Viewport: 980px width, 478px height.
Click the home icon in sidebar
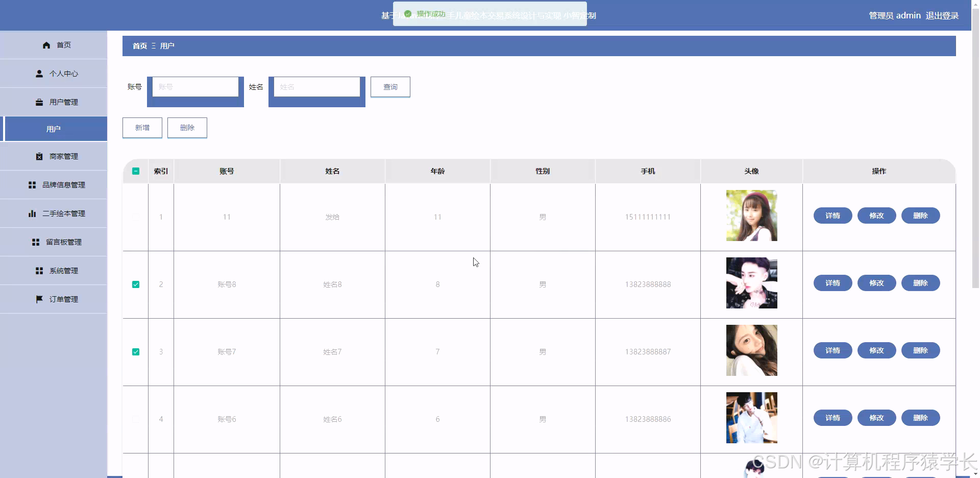click(46, 45)
